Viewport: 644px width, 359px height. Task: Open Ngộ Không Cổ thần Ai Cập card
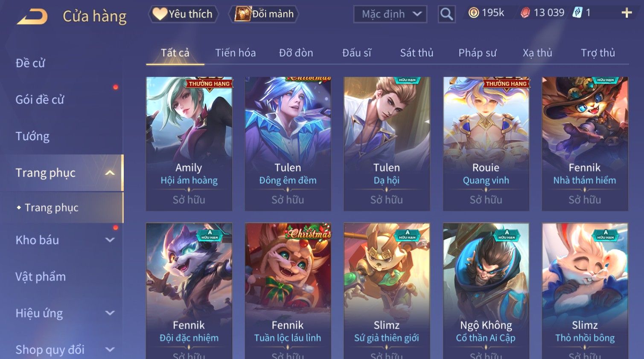(x=486, y=291)
